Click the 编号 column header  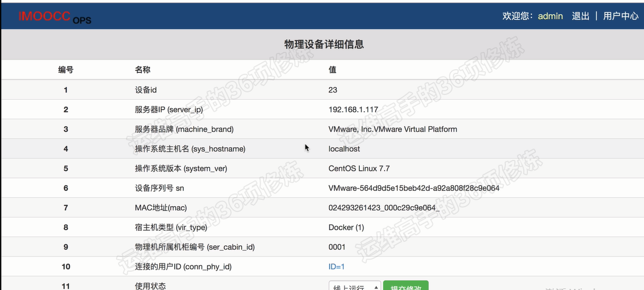[x=66, y=70]
